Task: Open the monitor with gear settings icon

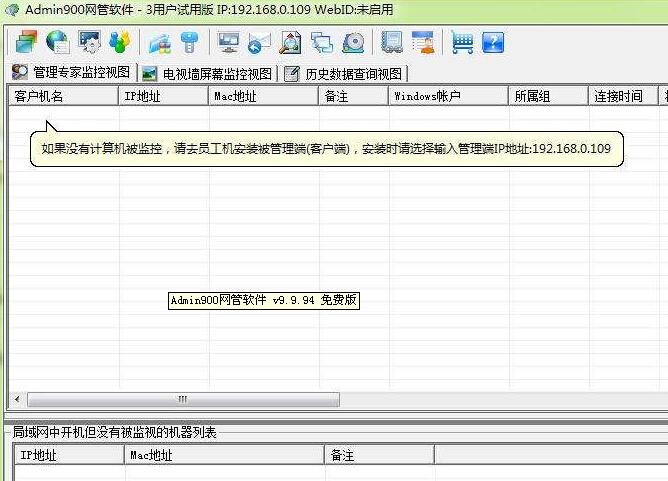Action: 89,42
